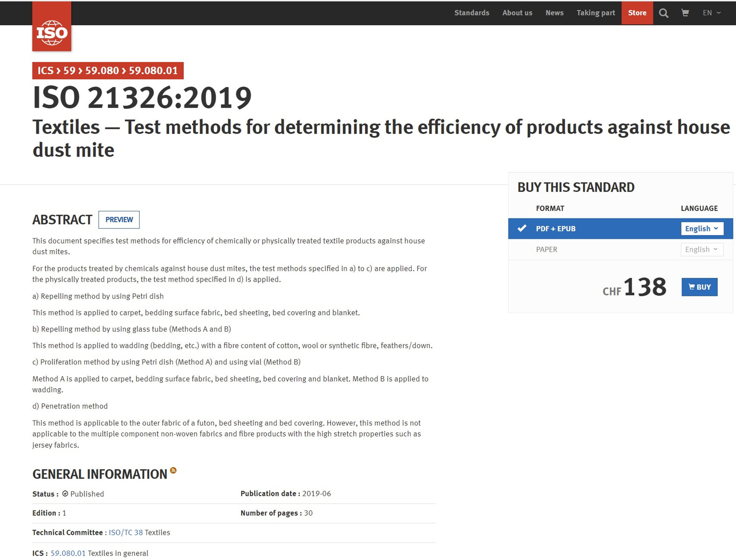Go to the News menu item

[554, 13]
